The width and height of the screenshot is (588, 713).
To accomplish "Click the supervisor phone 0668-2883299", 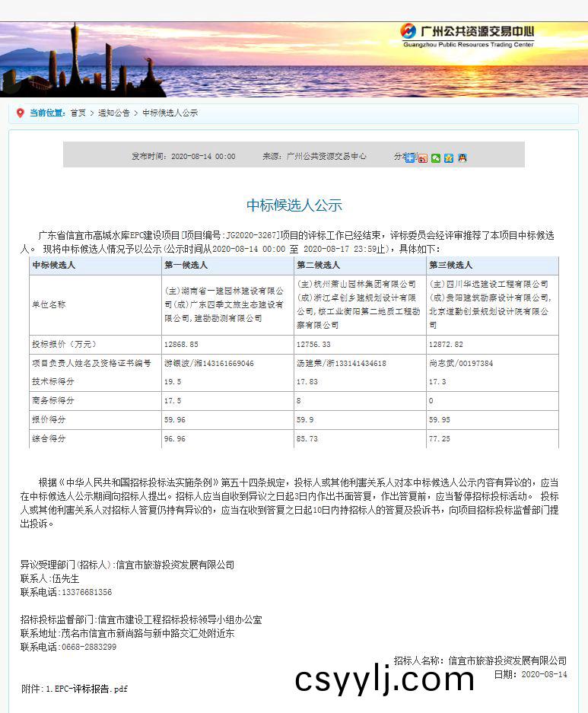I will tap(88, 647).
